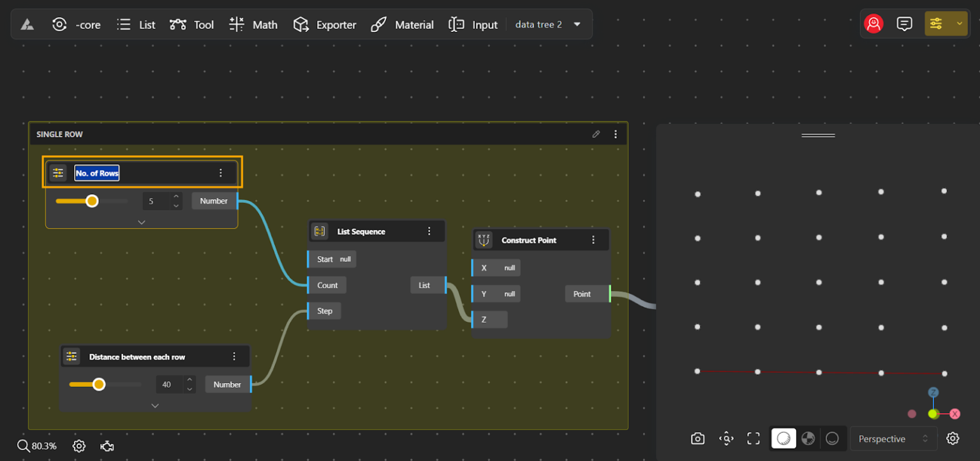This screenshot has width=980, height=461.
Task: Click the red user avatar icon
Action: [873, 24]
